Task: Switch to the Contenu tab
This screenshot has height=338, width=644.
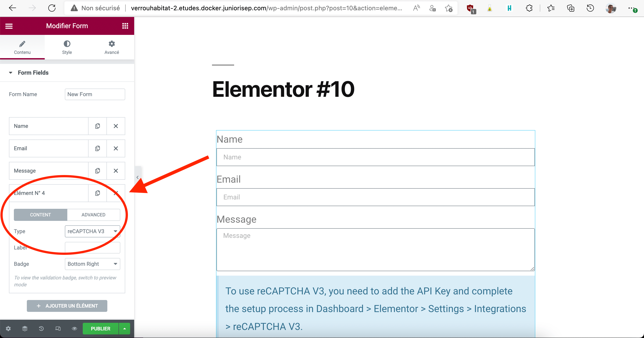Action: pos(22,47)
